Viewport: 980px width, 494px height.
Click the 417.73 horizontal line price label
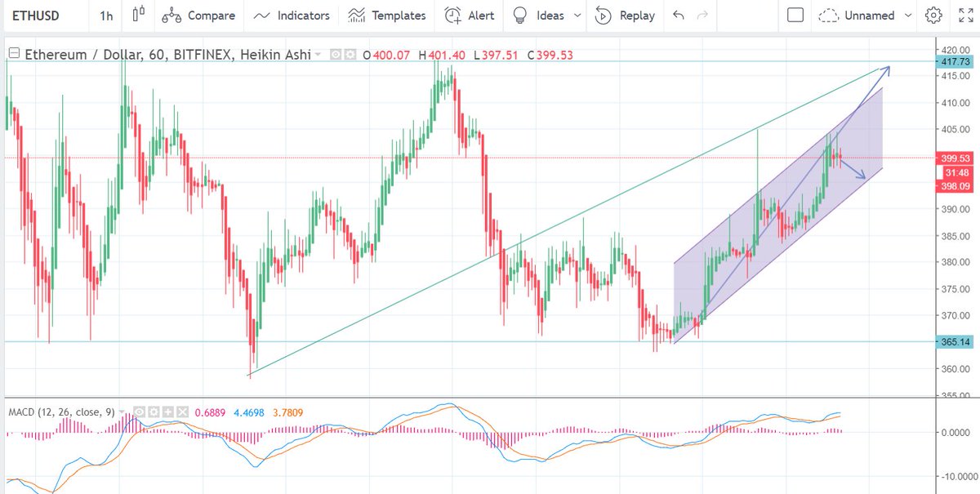955,62
